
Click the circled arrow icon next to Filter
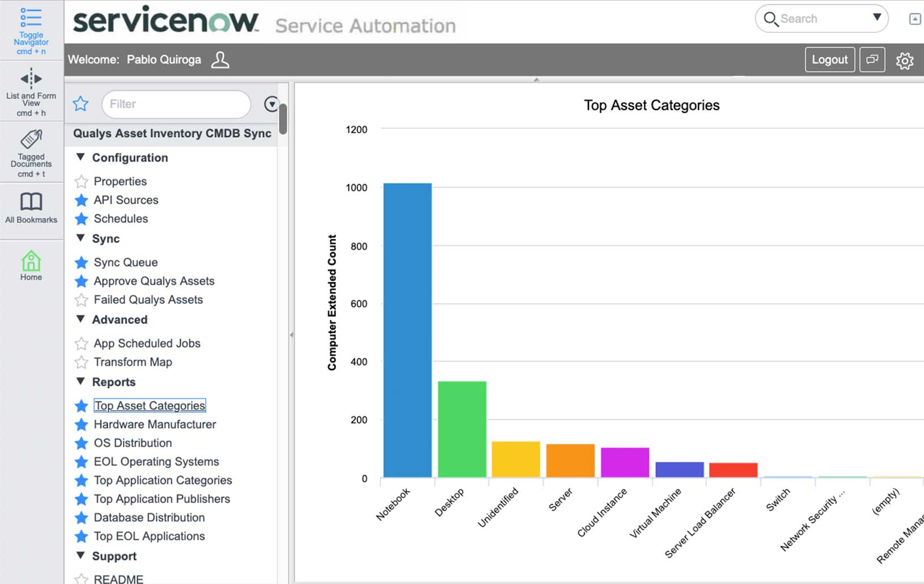click(272, 104)
